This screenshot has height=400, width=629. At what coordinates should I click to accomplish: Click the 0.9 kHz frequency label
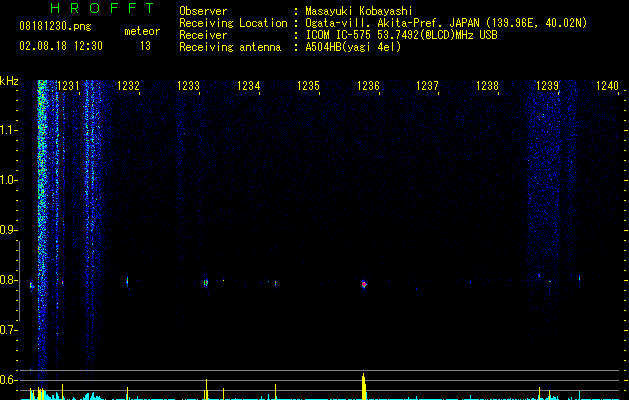click(8, 230)
